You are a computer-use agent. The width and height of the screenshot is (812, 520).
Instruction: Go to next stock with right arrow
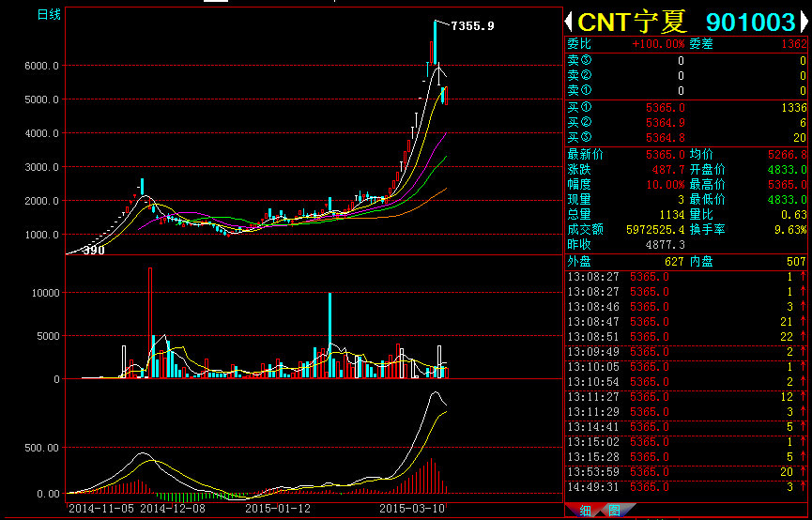pos(804,23)
